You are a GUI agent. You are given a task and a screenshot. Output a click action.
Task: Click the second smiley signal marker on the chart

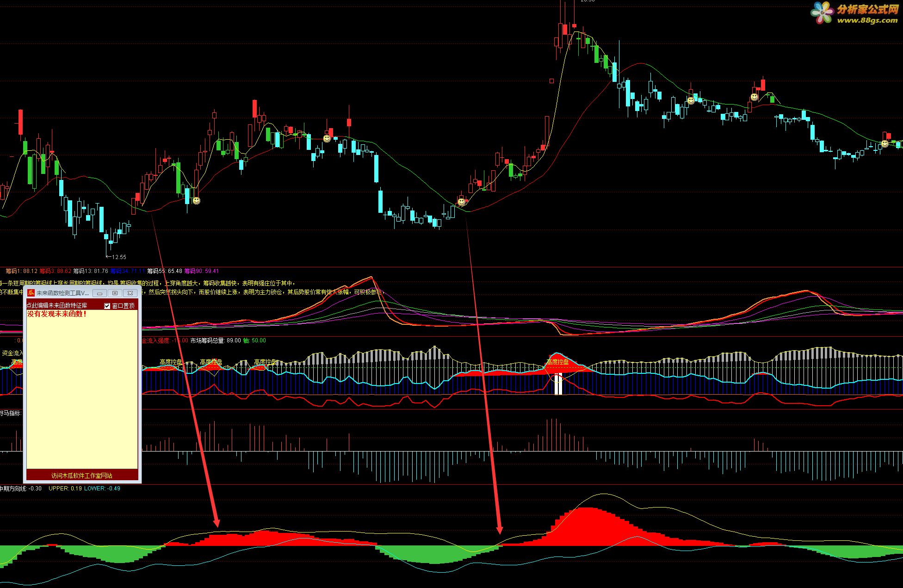coord(327,138)
